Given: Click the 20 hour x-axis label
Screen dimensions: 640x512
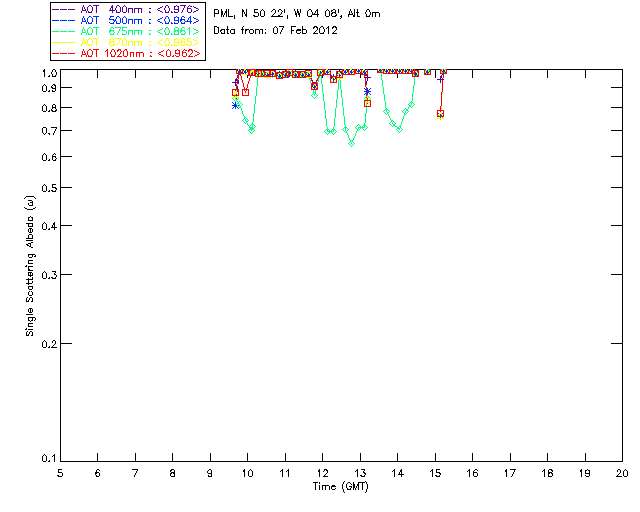Looking at the screenshot, I should click(622, 473).
